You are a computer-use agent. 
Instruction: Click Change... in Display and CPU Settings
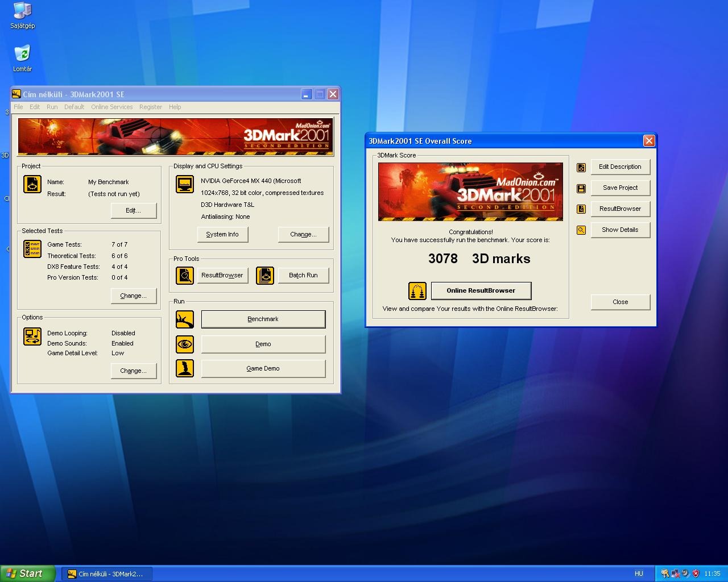303,234
